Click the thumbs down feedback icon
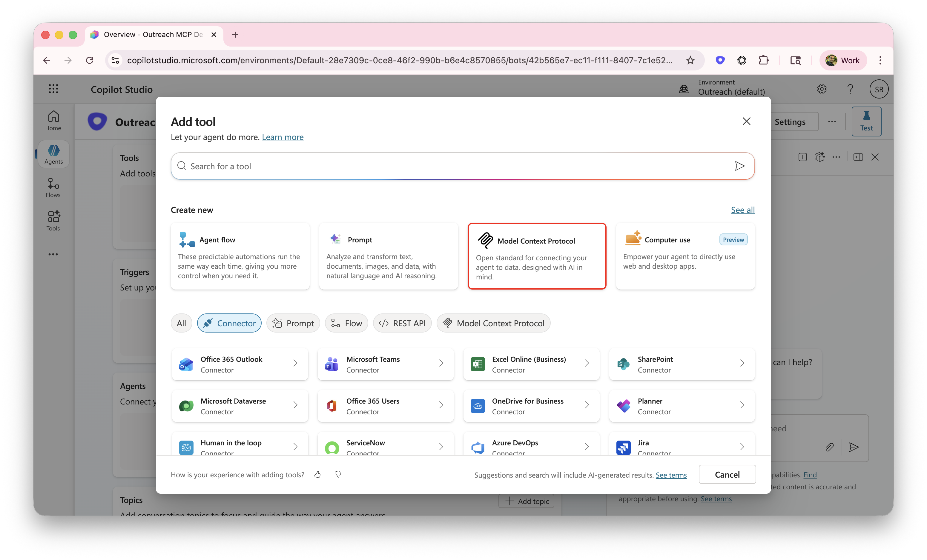This screenshot has width=927, height=560. coord(338,475)
